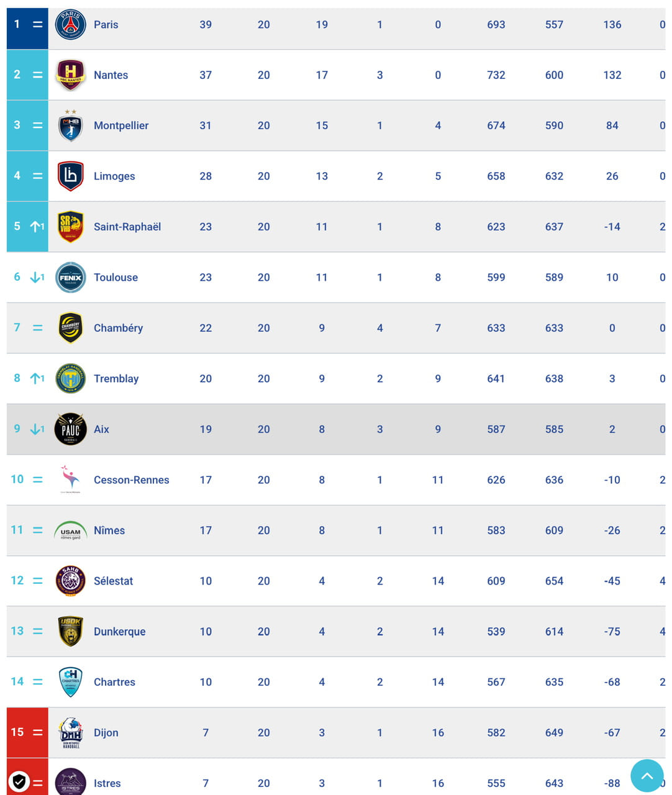672x795 pixels.
Task: Click the USAM Nîmes logo
Action: (70, 530)
